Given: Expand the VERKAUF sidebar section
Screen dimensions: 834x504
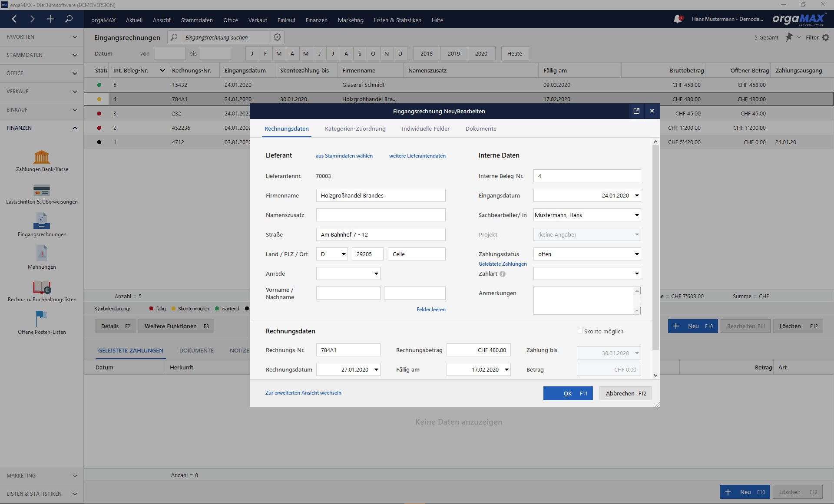Looking at the screenshot, I should tap(42, 92).
